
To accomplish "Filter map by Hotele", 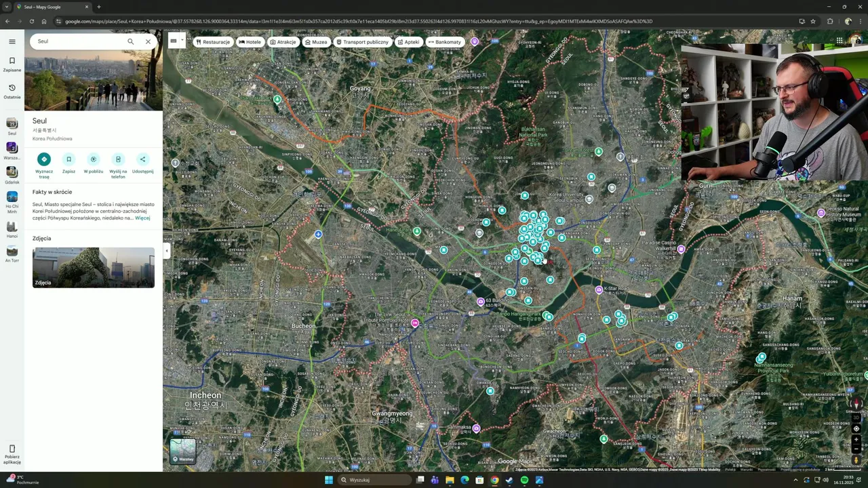I will point(250,42).
